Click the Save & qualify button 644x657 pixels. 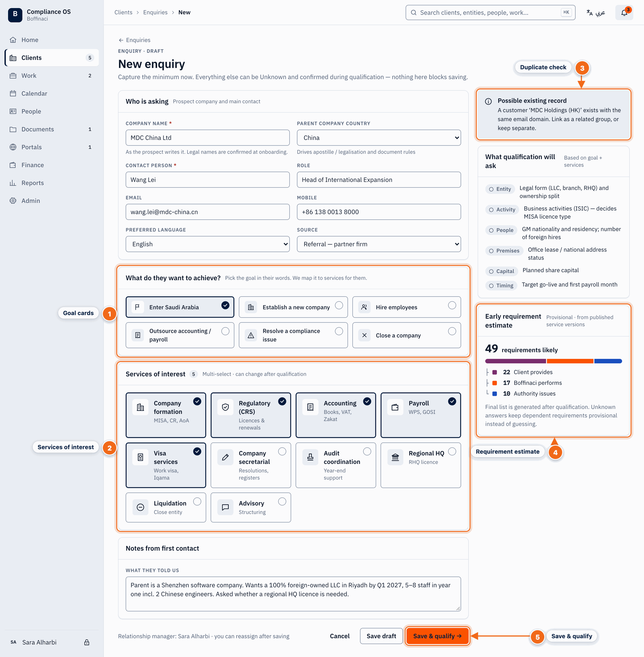coord(437,636)
